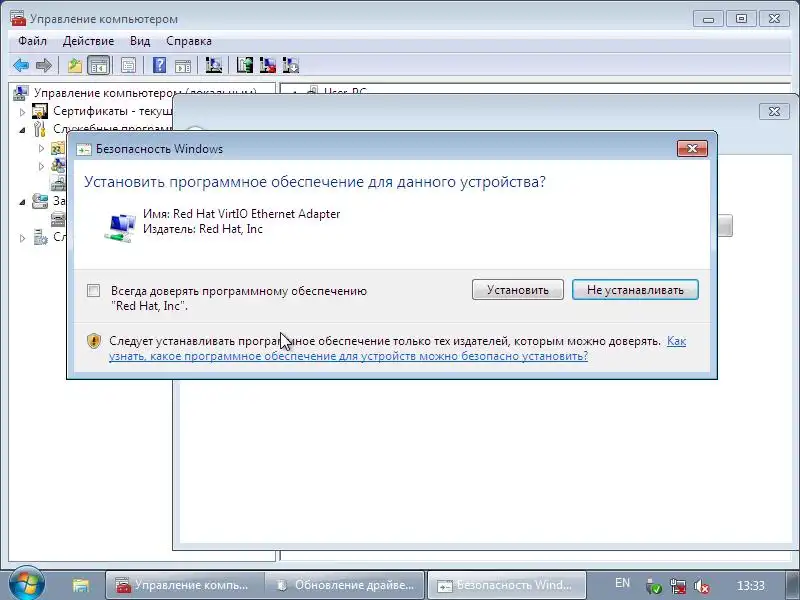The width and height of the screenshot is (800, 600).
Task: Open network status tray icon
Action: 678,586
